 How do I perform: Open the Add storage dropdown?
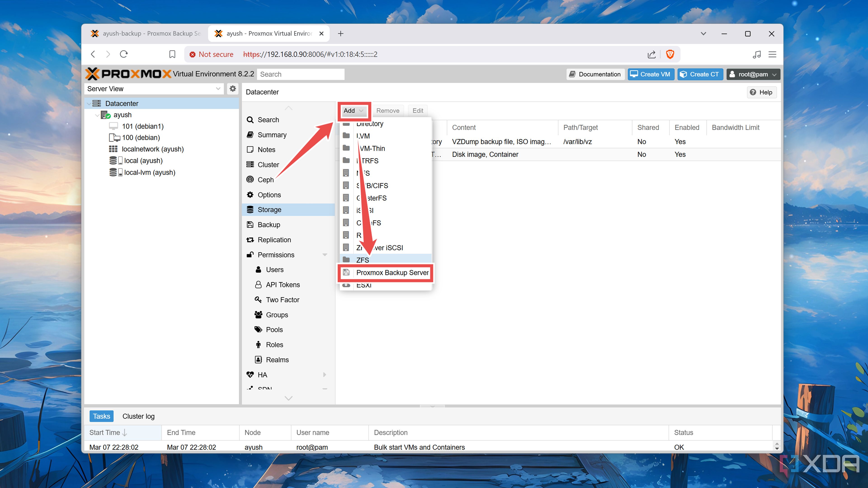tap(353, 110)
